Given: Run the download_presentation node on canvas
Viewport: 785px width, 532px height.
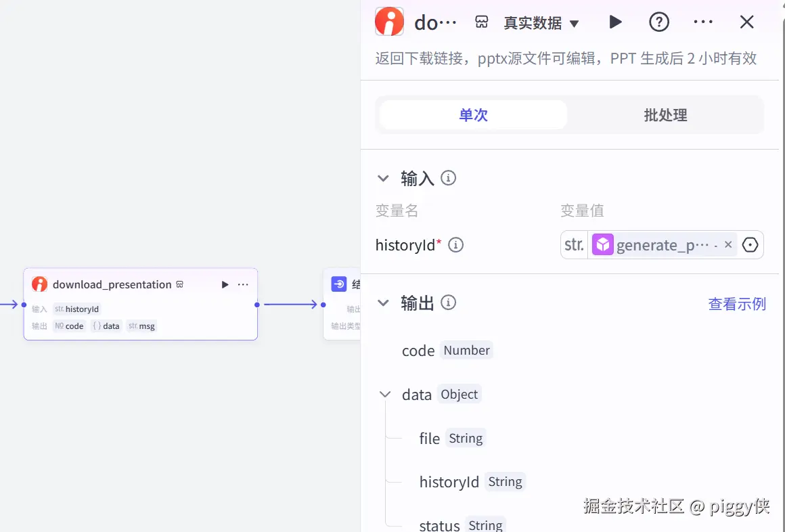Looking at the screenshot, I should (225, 284).
